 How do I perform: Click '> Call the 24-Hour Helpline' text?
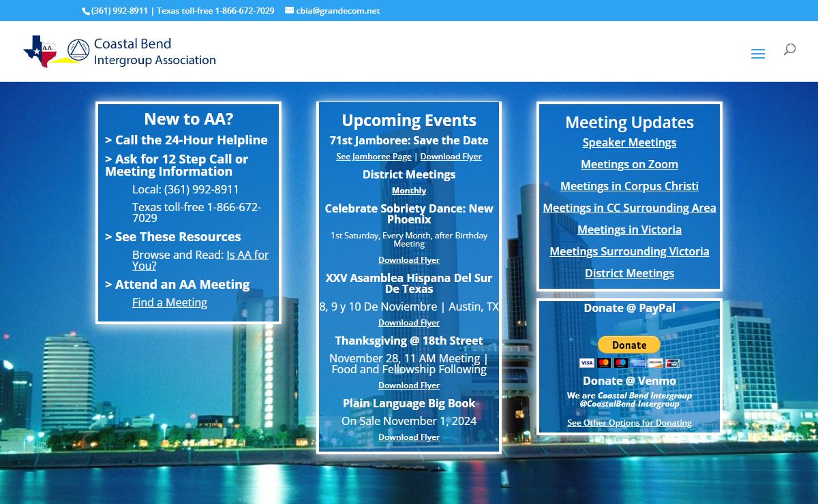point(186,140)
